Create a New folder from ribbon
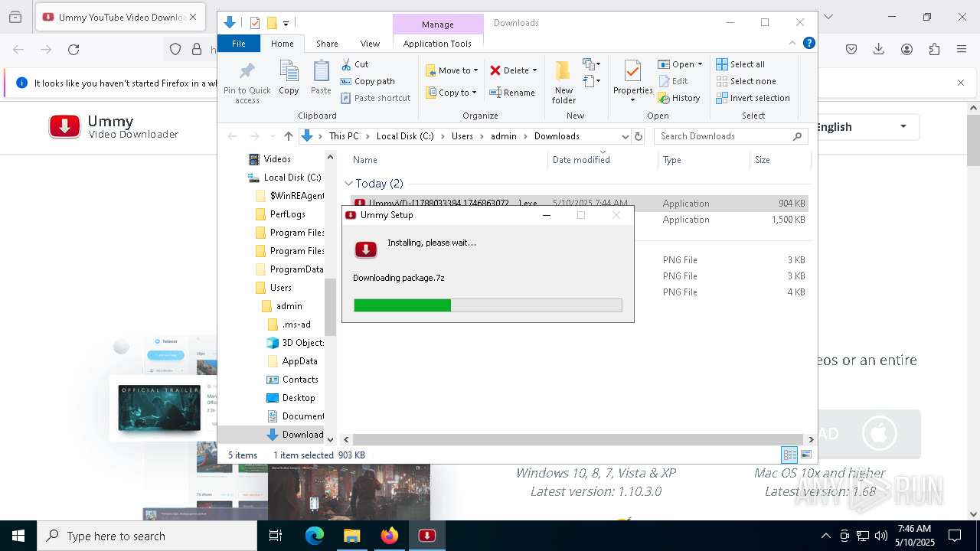980x551 pixels. pos(563,83)
